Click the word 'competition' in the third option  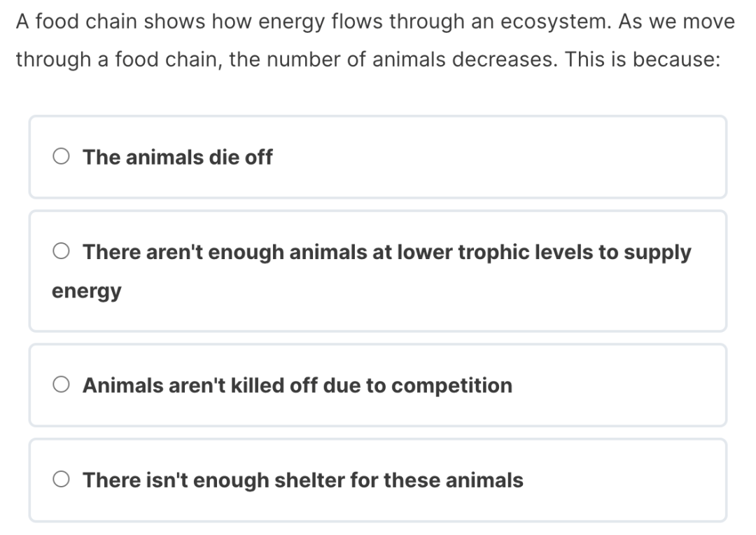click(x=451, y=385)
